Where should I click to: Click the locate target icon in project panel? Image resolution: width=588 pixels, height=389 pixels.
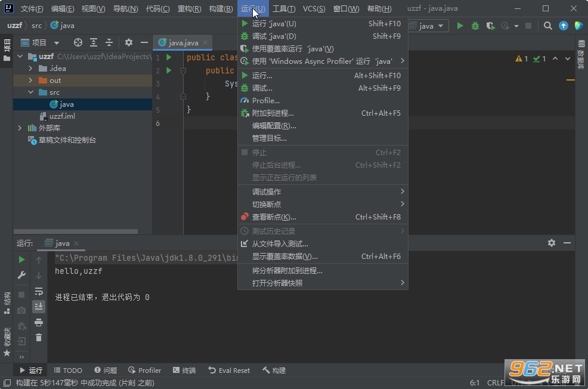click(78, 42)
